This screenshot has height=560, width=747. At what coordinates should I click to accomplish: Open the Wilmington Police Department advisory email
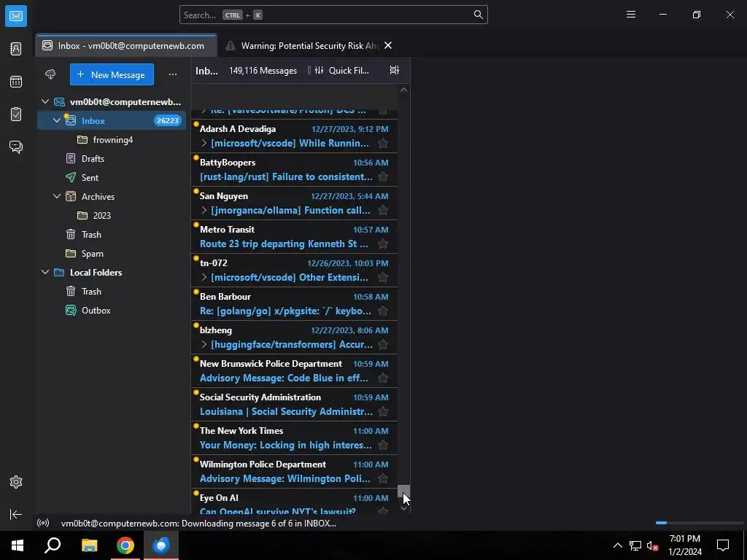coord(295,472)
